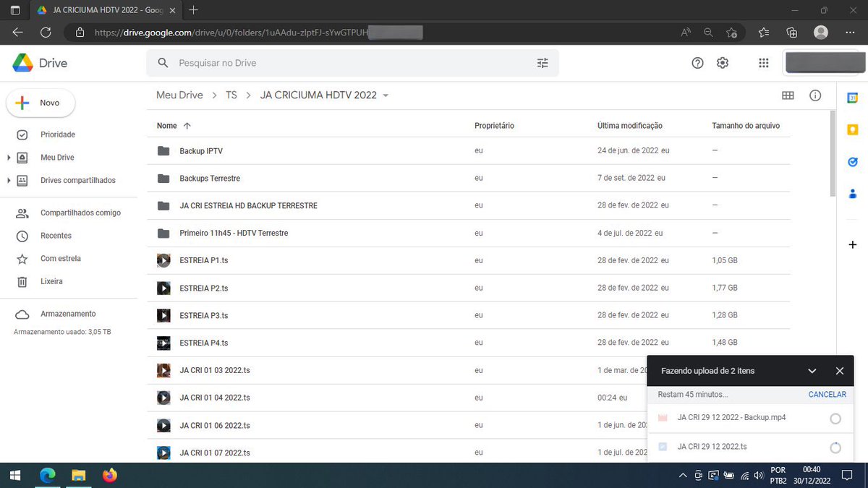This screenshot has height=488, width=868.
Task: Collapse the upload panel
Action: [812, 371]
